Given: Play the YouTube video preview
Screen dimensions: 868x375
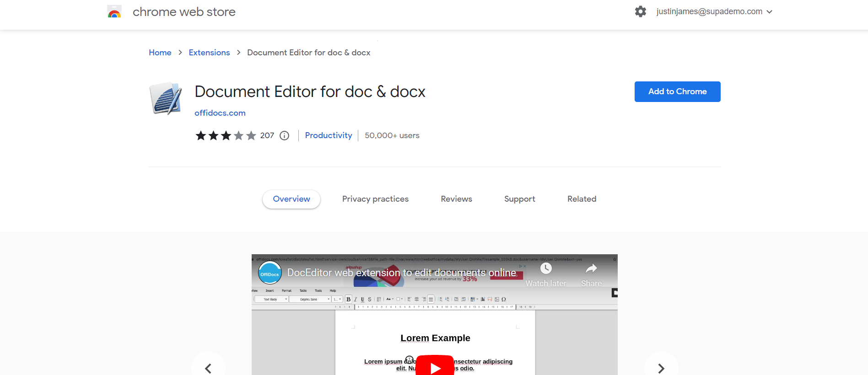Looking at the screenshot, I should tap(435, 365).
